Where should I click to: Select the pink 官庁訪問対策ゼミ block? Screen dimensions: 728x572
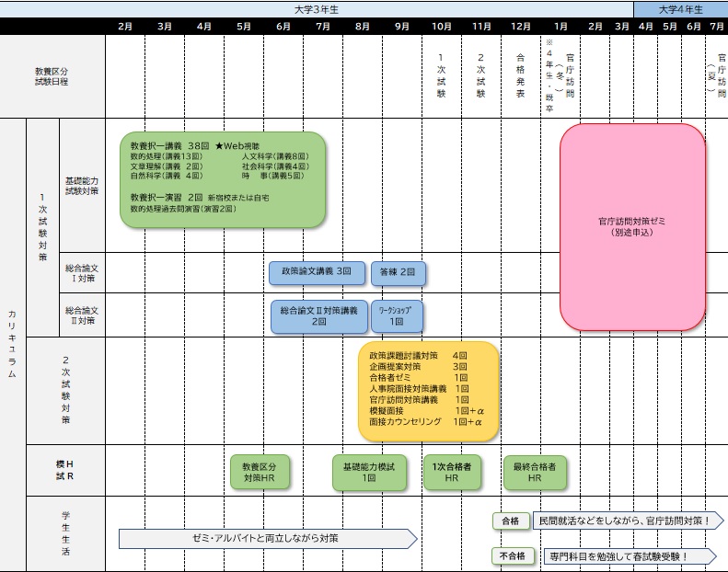tap(632, 227)
